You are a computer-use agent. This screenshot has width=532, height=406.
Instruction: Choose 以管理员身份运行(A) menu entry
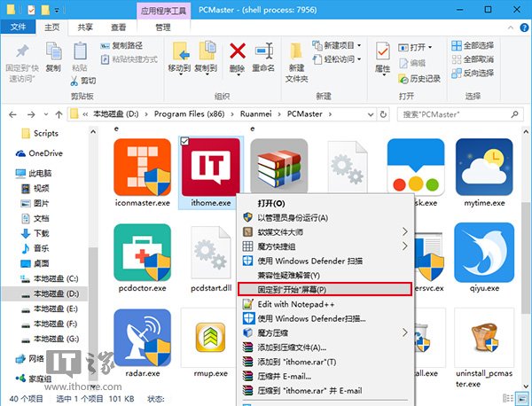tap(325, 217)
